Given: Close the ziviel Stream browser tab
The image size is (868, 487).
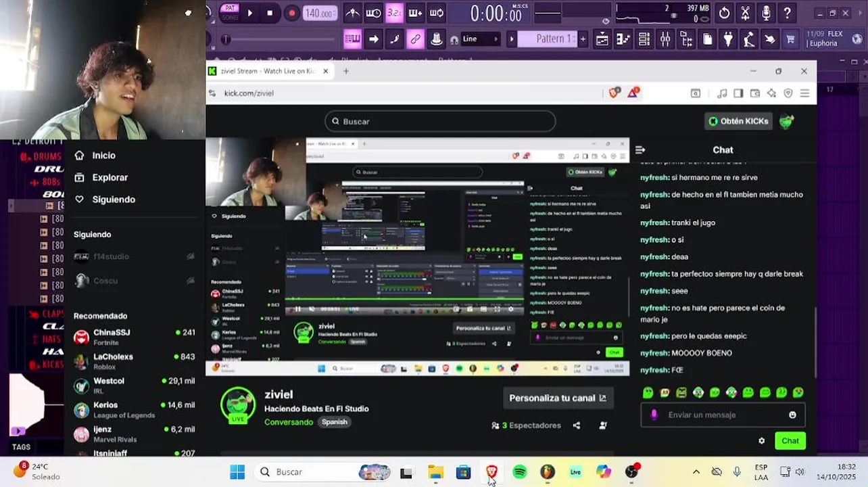Looking at the screenshot, I should click(x=325, y=71).
